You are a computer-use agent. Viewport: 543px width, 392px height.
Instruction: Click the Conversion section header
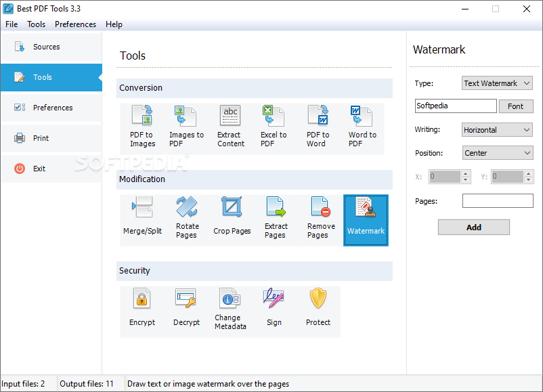[255, 88]
